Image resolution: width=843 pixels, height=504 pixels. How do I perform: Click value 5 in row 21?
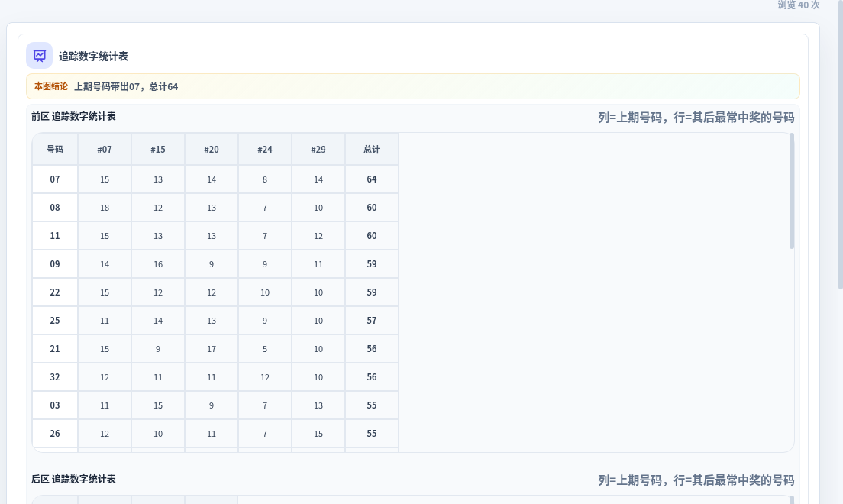[265, 348]
